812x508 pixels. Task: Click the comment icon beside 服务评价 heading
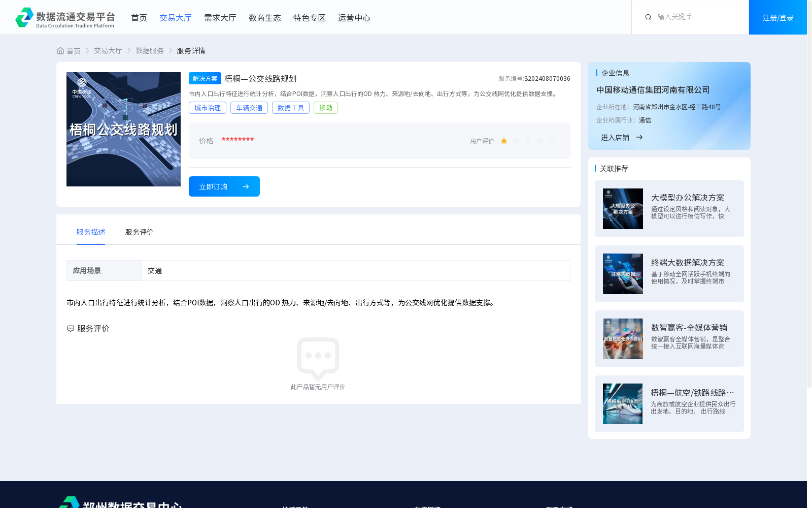(71, 329)
